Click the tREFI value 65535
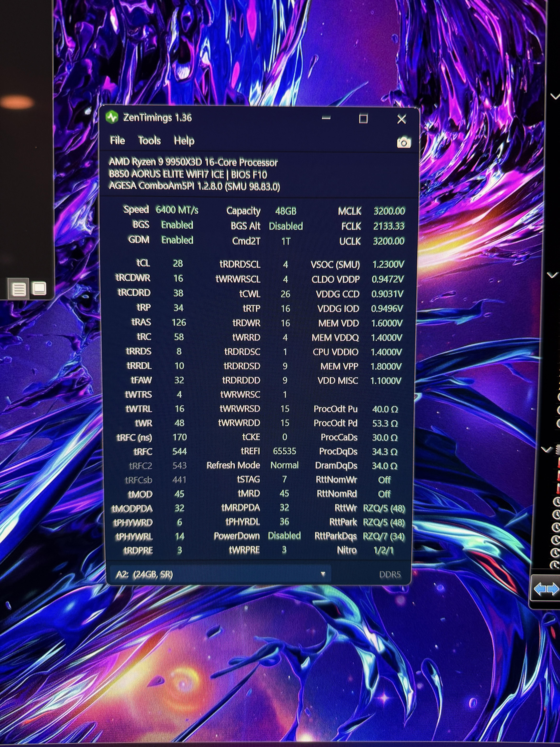This screenshot has height=747, width=560. pos(285,451)
